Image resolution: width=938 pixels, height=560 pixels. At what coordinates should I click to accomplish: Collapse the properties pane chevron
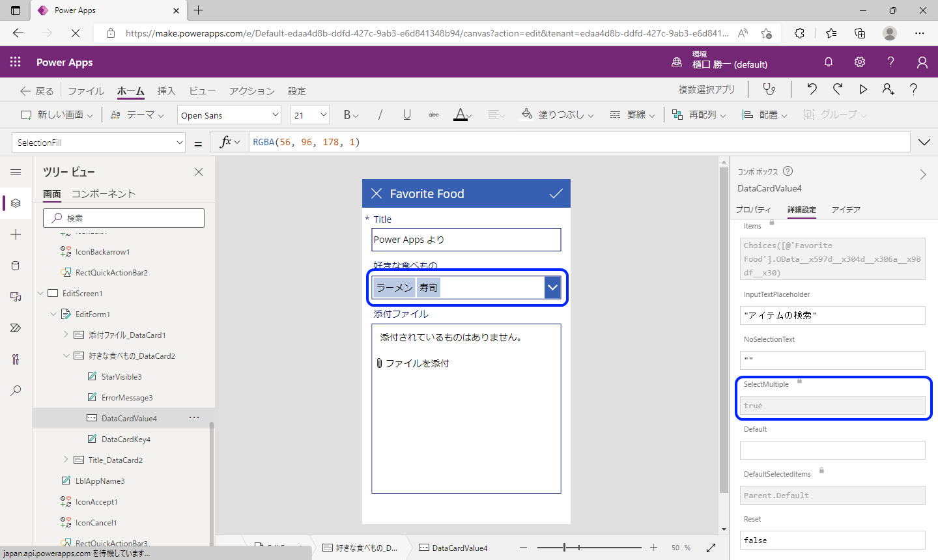tap(922, 175)
